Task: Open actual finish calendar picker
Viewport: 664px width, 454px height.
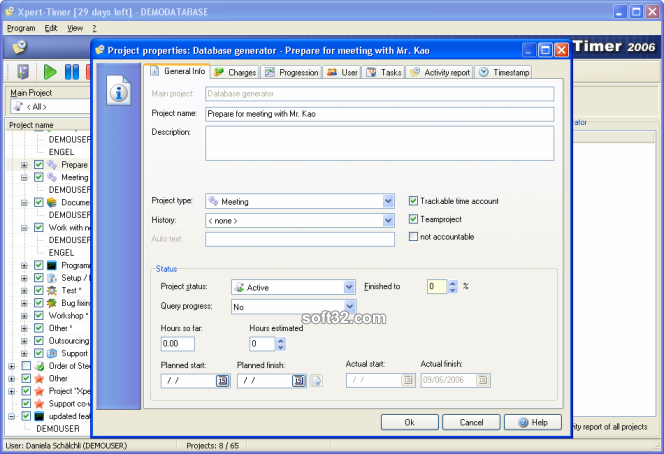Action: (482, 380)
